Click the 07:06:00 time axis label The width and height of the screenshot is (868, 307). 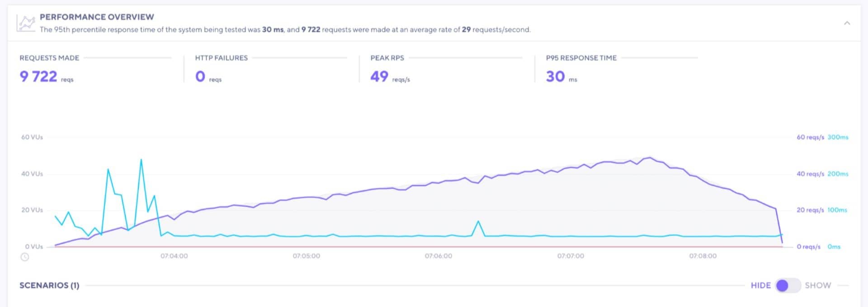point(438,256)
